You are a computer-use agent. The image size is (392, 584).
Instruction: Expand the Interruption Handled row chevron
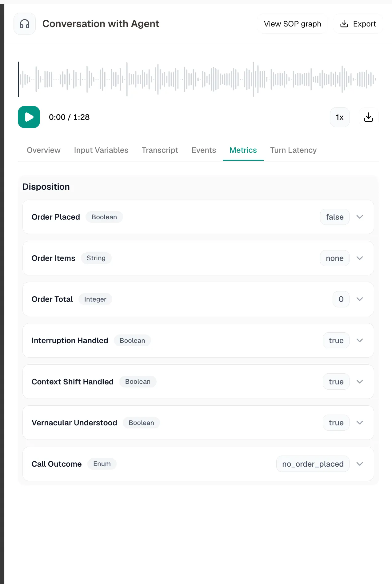click(x=360, y=340)
